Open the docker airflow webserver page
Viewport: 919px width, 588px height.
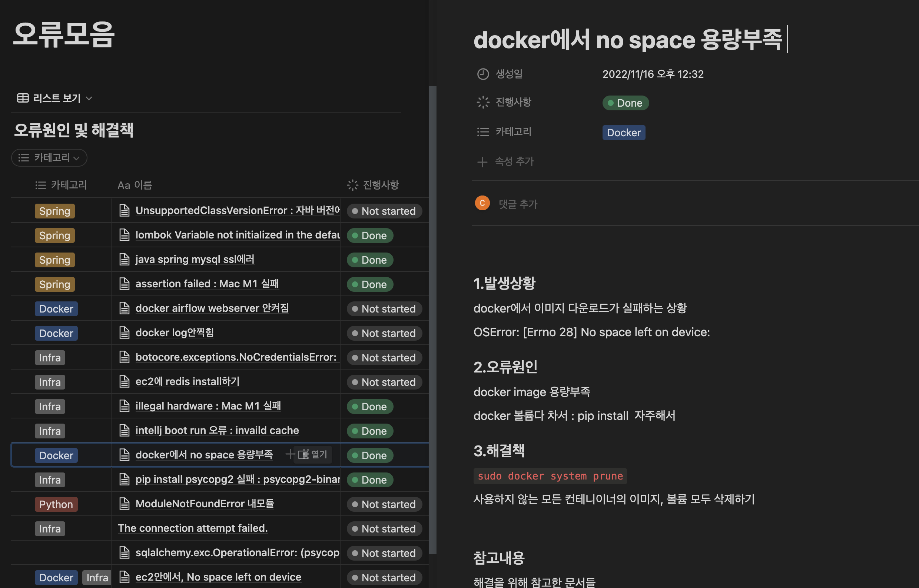(x=212, y=308)
